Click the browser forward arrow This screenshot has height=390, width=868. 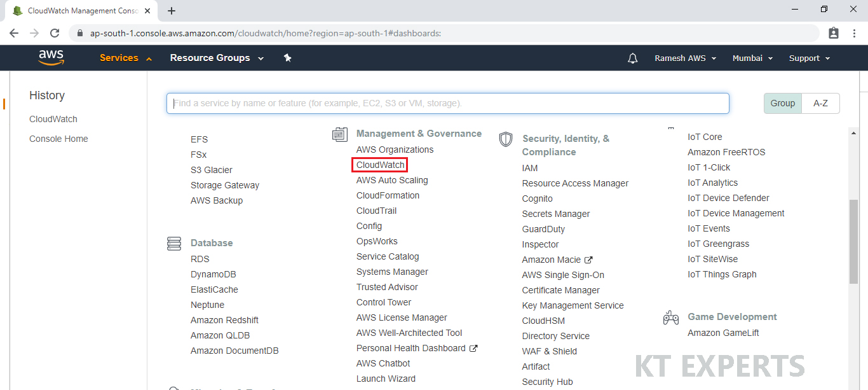pyautogui.click(x=34, y=33)
